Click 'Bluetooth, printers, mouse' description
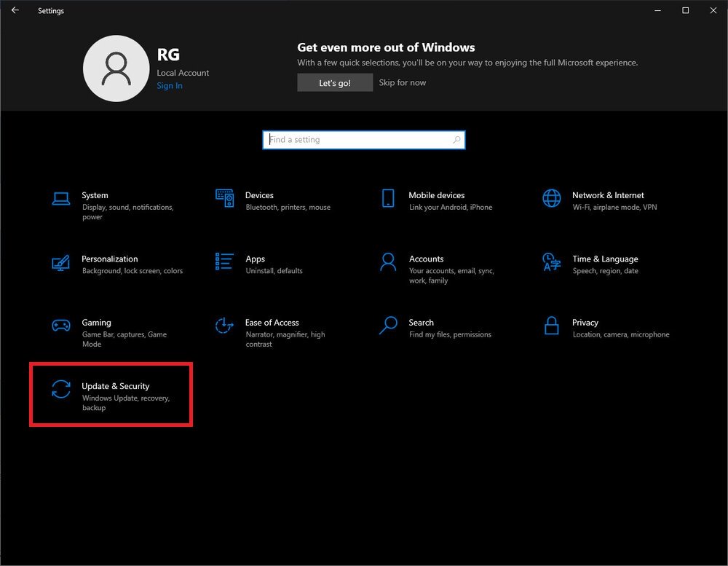Viewport: 728px width, 566px height. (x=288, y=208)
